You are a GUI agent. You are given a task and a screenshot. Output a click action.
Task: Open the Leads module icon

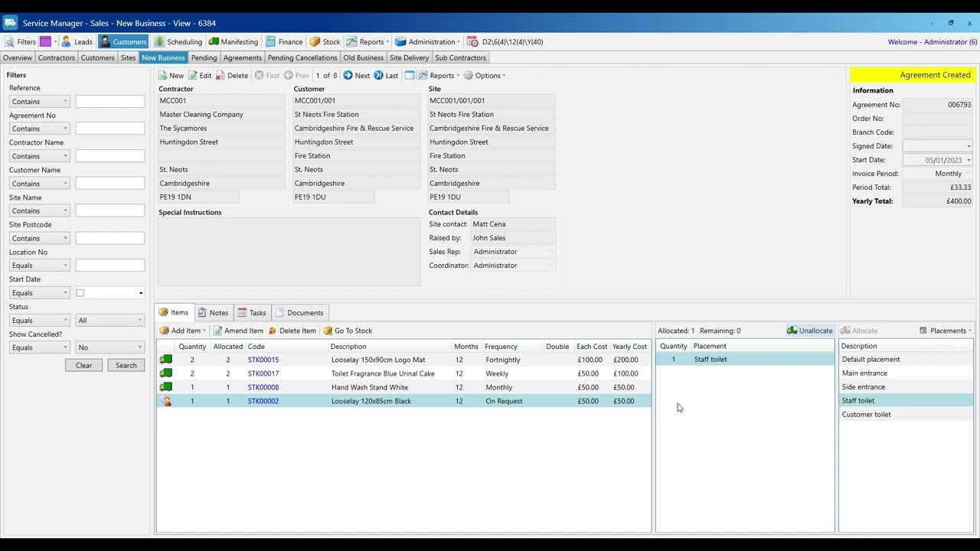click(67, 42)
